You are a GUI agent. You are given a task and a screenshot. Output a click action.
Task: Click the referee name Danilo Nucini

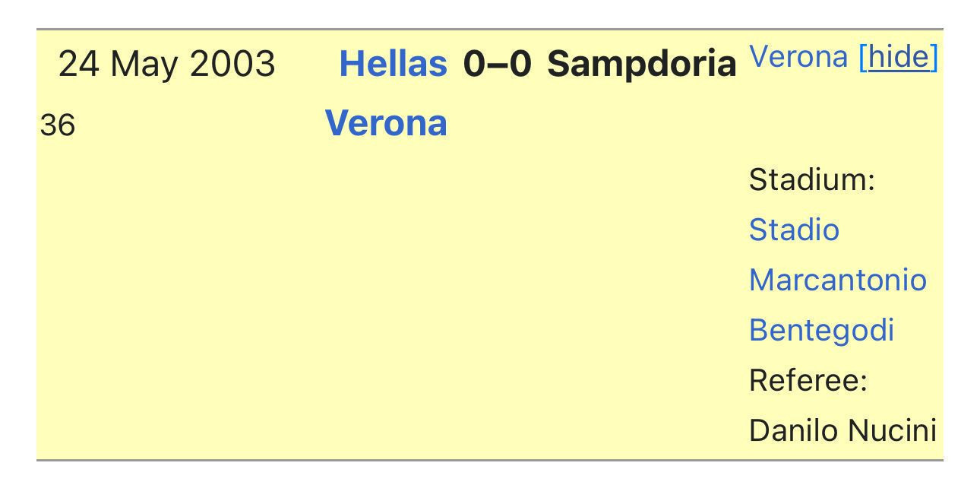pos(842,430)
